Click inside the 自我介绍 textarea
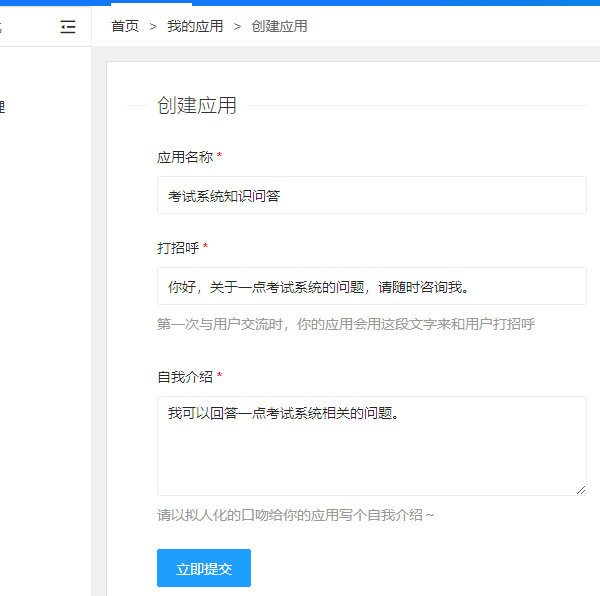The height and width of the screenshot is (596, 600). click(x=372, y=446)
